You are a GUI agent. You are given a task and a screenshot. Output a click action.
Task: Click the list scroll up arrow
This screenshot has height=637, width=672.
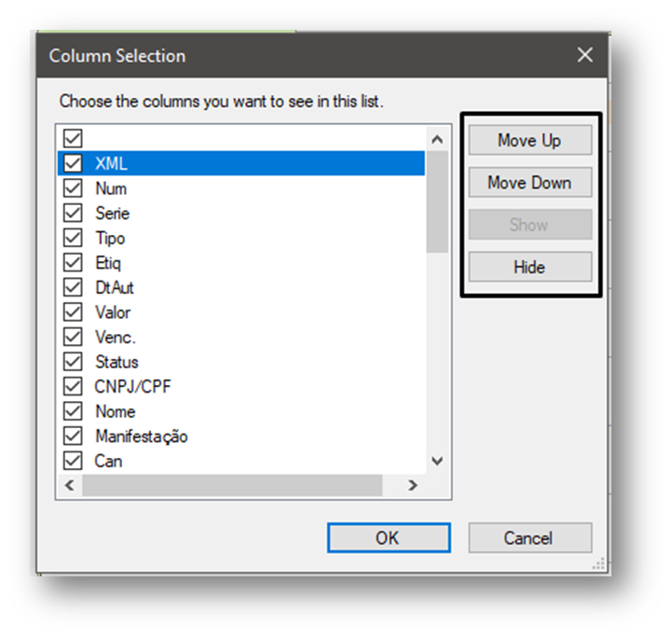click(x=437, y=139)
